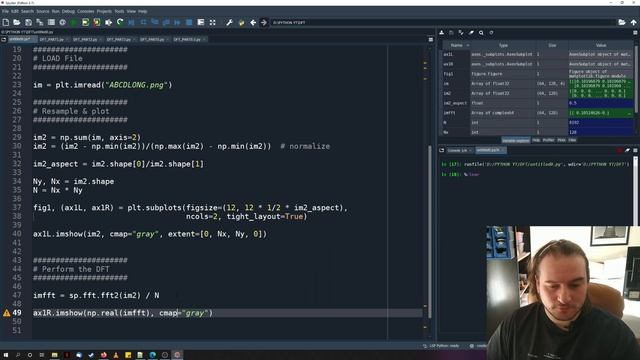This screenshot has width=640, height=360.
Task: Sort variables by the Size column header
Action: click(552, 45)
